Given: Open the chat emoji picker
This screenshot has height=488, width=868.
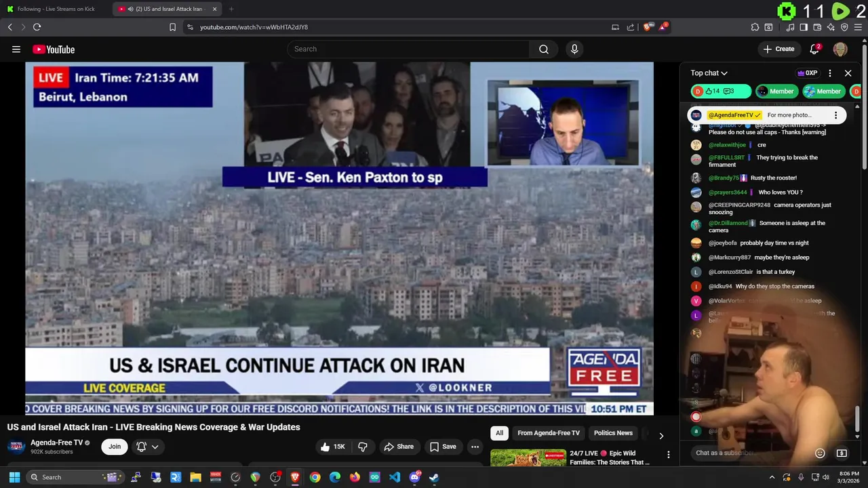Looking at the screenshot, I should (x=820, y=453).
